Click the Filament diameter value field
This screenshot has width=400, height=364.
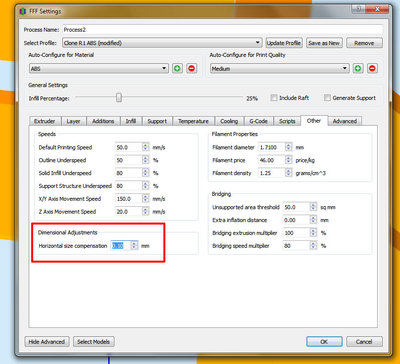(272, 147)
